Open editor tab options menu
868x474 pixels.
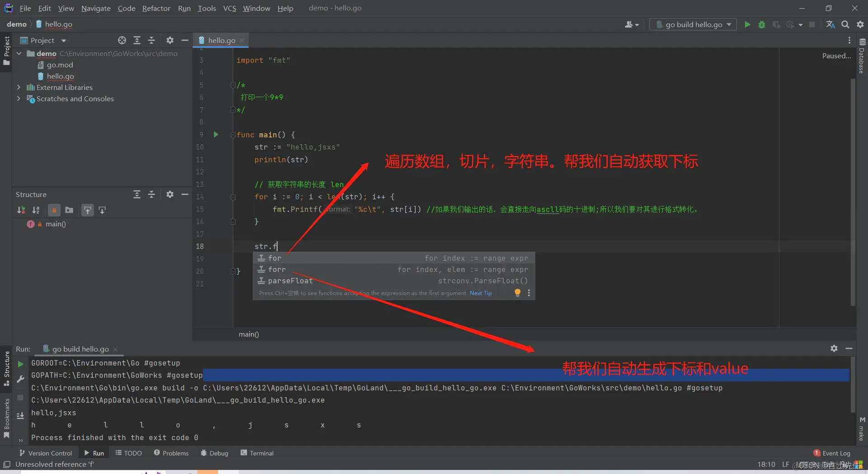[x=849, y=40]
